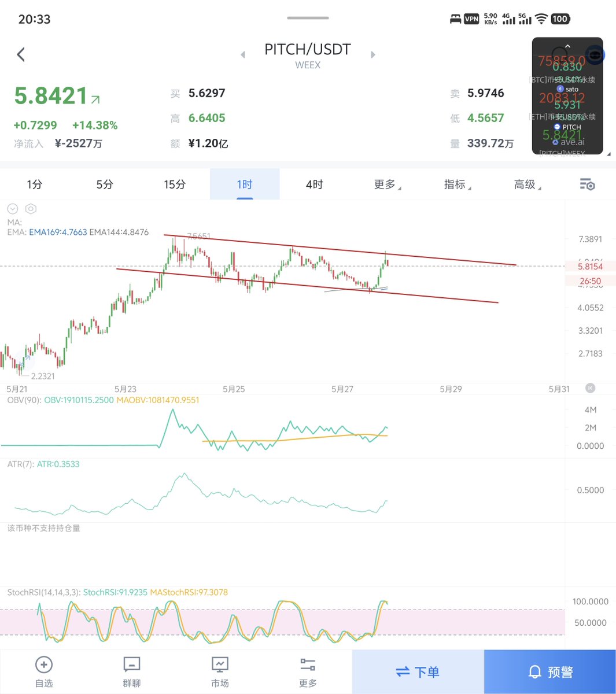Open the 自选 watchlist tab

[x=44, y=672]
